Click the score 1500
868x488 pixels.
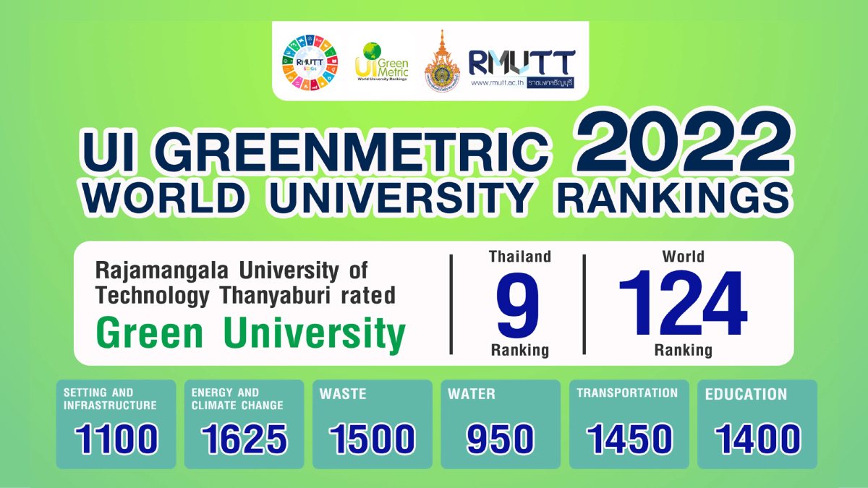[373, 440]
